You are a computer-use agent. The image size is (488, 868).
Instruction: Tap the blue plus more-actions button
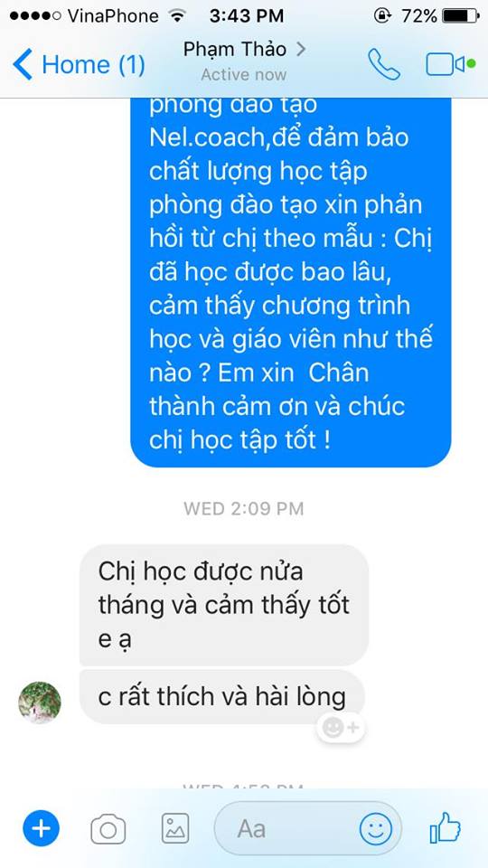41,829
